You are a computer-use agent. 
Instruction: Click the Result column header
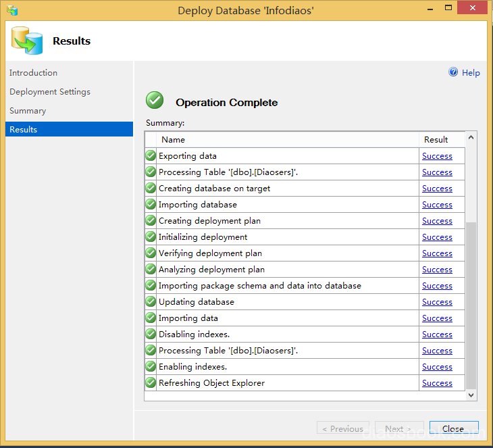436,140
